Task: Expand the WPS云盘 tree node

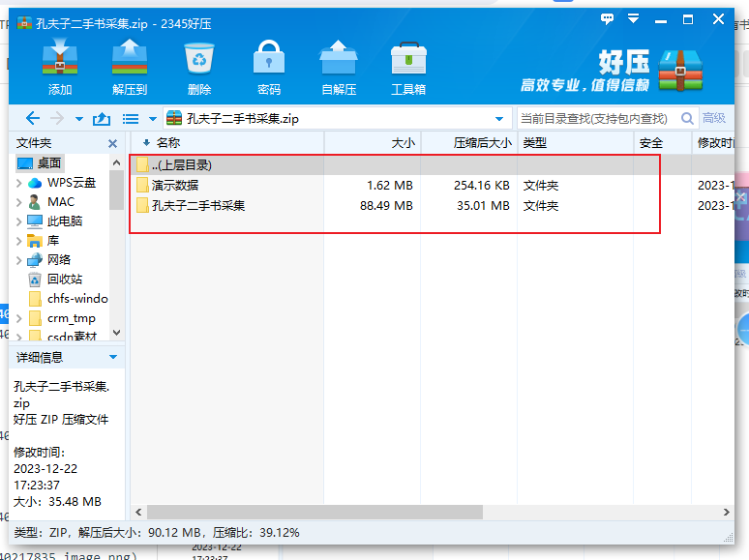Action: (19, 183)
